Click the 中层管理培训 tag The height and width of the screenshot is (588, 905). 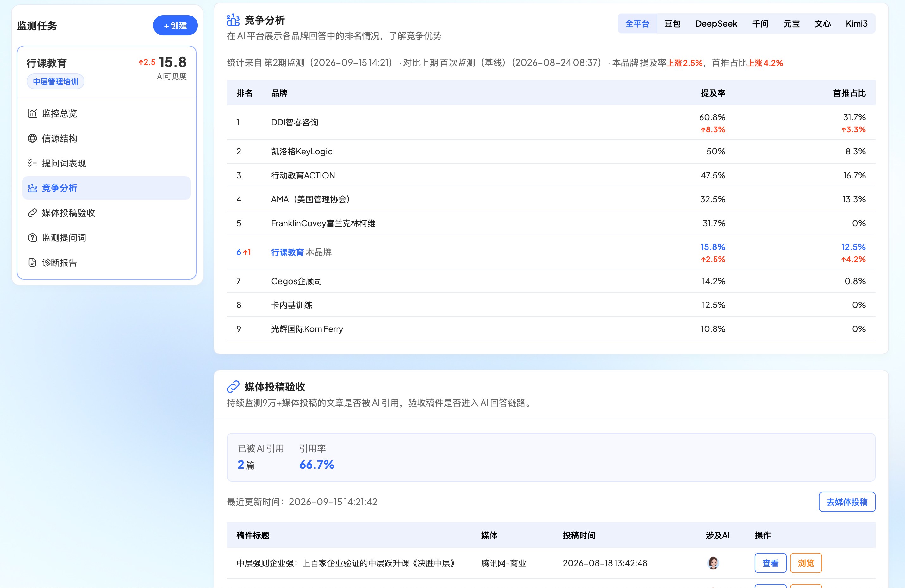click(55, 81)
